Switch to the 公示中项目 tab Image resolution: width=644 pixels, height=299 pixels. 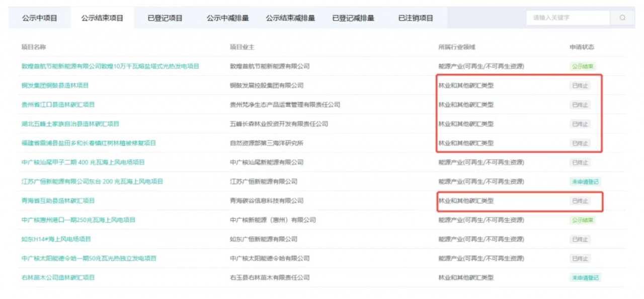pyautogui.click(x=40, y=18)
